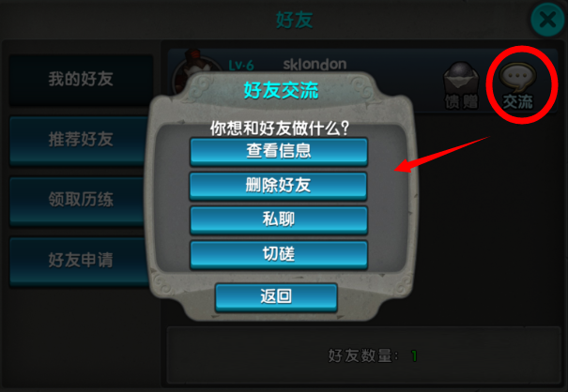
Task: Click the 馈赠 gift icon
Action: pos(461,86)
